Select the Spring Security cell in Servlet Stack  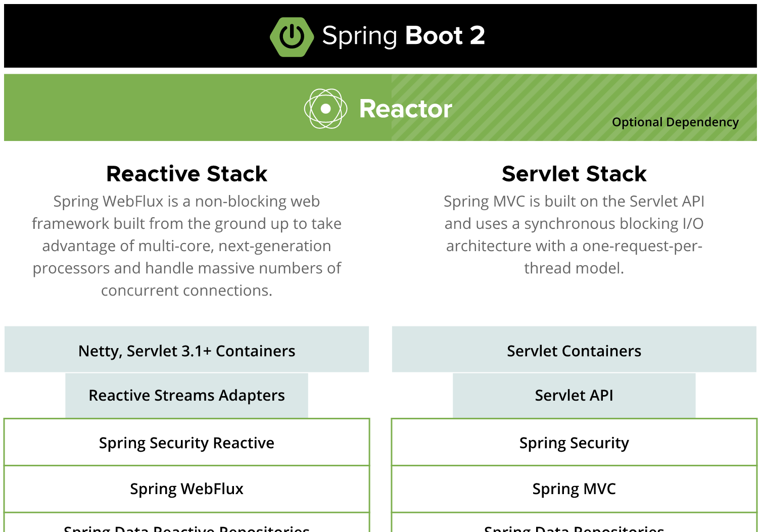pos(574,443)
